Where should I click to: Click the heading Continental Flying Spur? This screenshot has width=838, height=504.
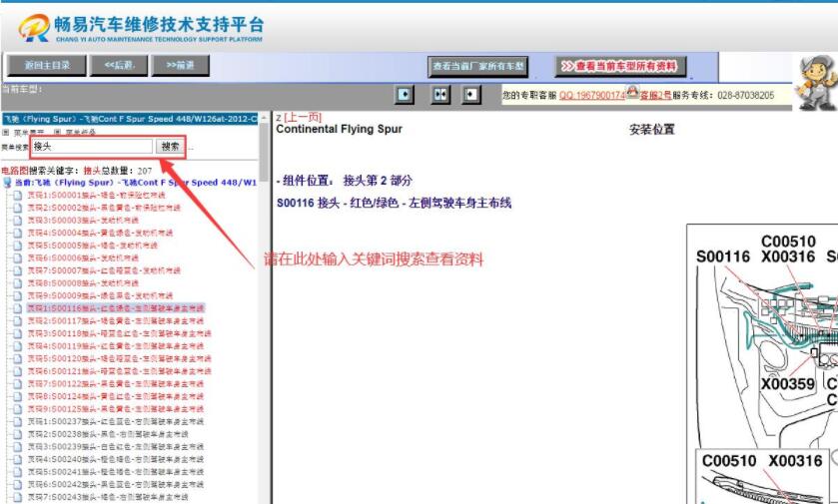[339, 129]
